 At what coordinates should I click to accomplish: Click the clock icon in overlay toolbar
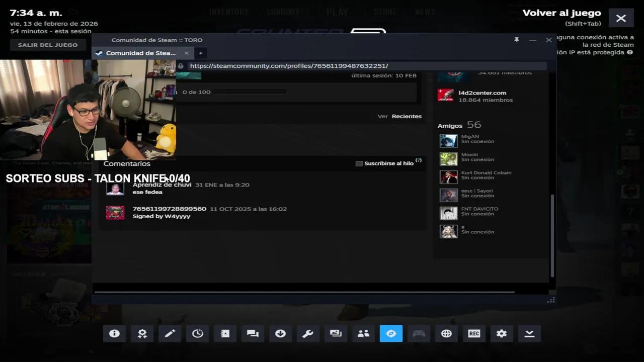point(198,333)
